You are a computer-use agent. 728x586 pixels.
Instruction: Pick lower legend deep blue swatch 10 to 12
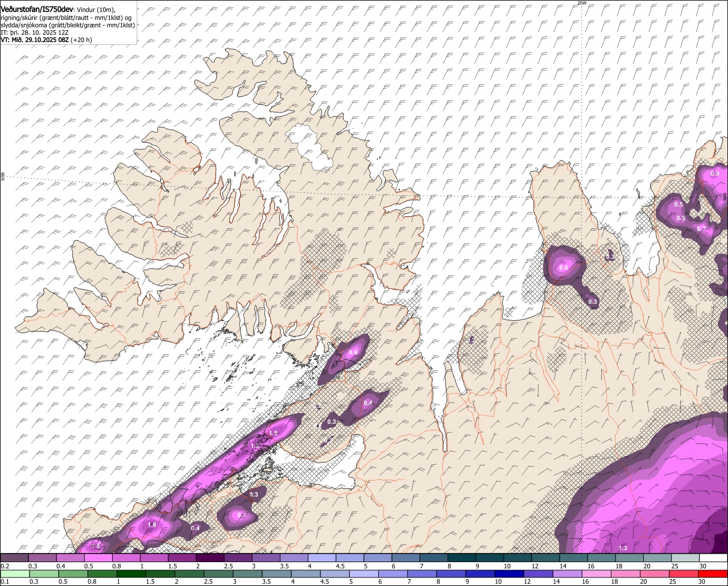tap(510, 574)
